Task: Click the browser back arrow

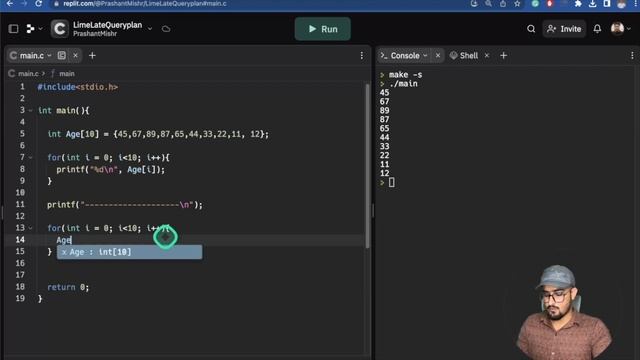Action: coord(9,4)
